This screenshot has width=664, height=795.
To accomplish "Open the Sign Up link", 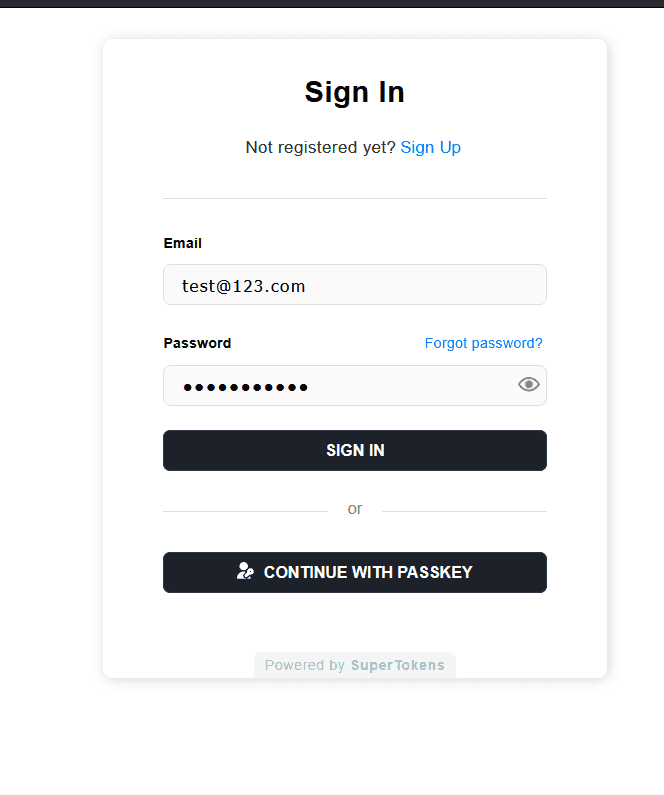I will click(430, 148).
